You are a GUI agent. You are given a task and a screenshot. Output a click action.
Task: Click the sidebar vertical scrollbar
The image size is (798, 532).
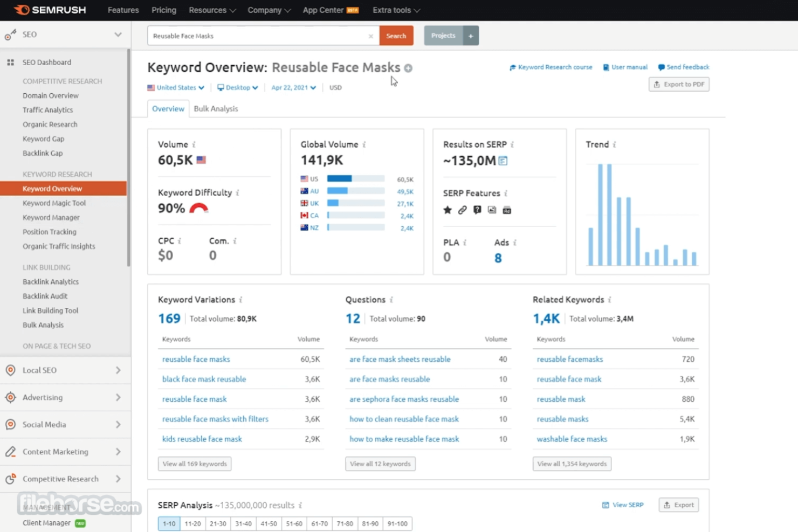pyautogui.click(x=129, y=157)
